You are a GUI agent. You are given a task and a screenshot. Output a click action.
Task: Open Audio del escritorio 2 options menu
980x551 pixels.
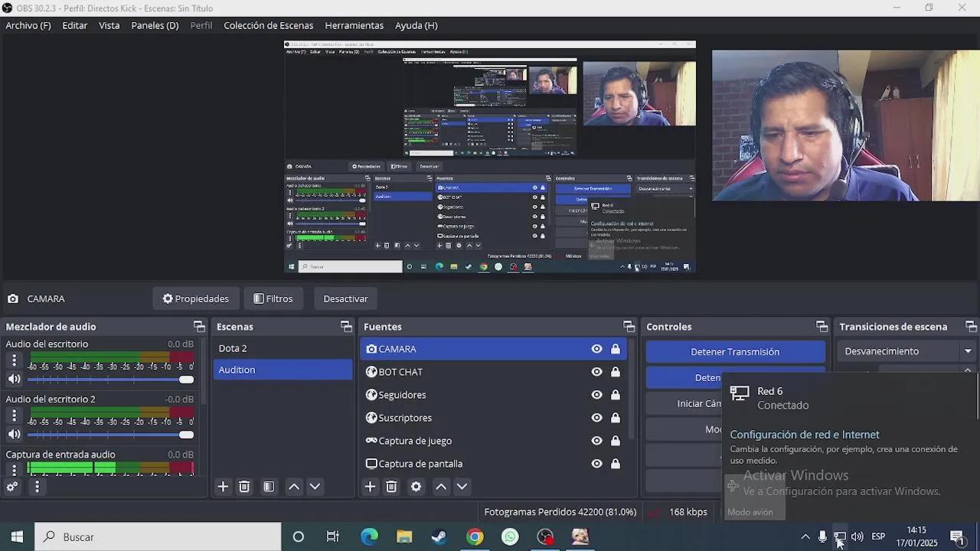click(14, 416)
